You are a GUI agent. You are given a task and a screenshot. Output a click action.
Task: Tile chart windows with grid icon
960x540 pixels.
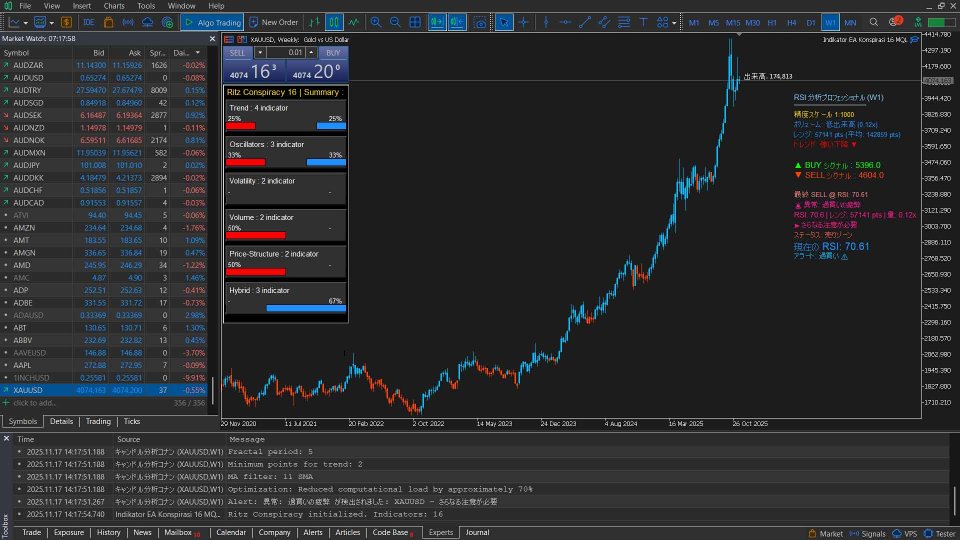pos(414,22)
